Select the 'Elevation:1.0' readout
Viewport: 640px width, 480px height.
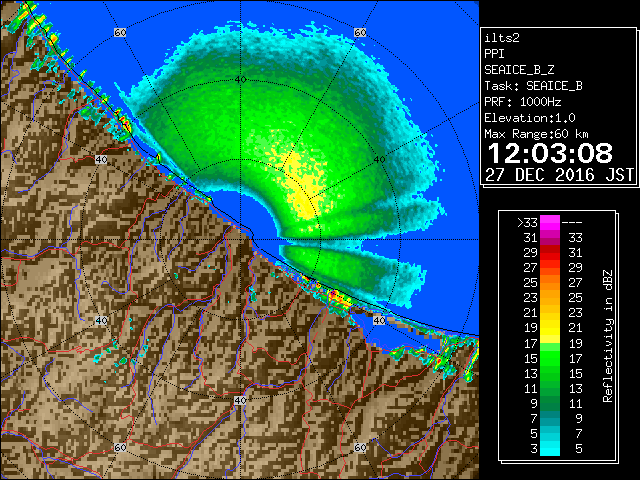coord(529,118)
